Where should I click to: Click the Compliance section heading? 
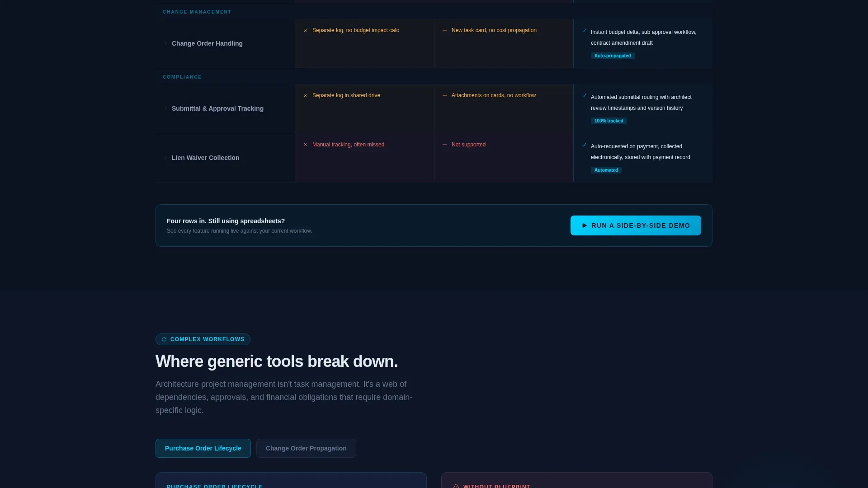[182, 77]
